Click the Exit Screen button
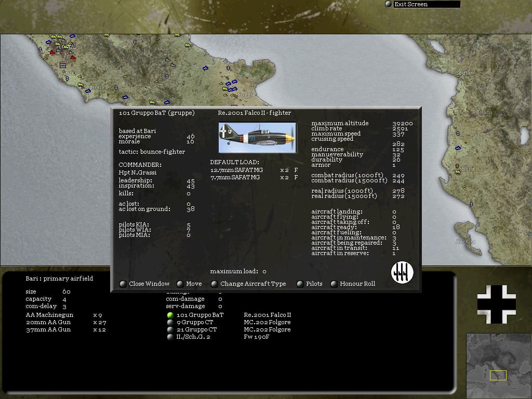Viewport: 532px width, 399px height. [x=422, y=4]
